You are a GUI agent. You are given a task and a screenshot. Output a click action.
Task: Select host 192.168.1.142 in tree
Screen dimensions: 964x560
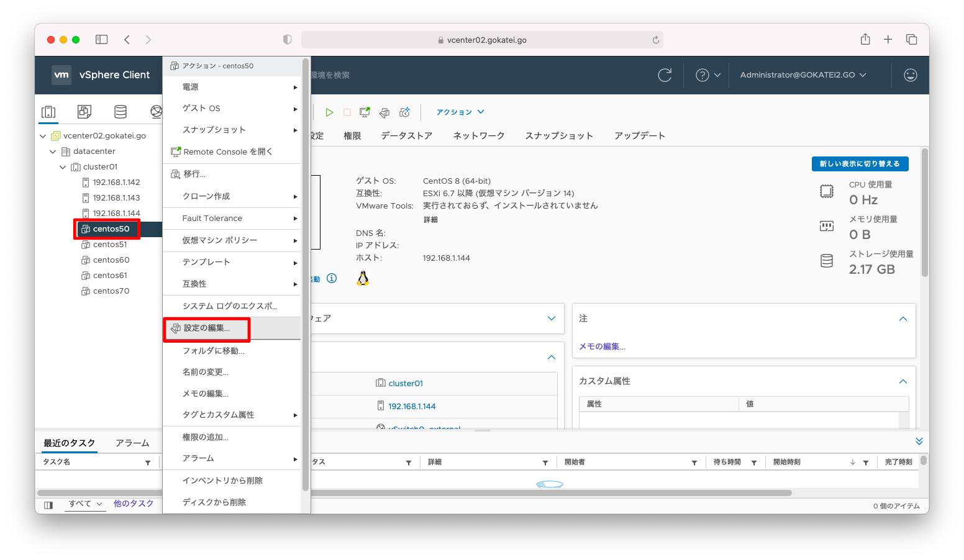[117, 183]
